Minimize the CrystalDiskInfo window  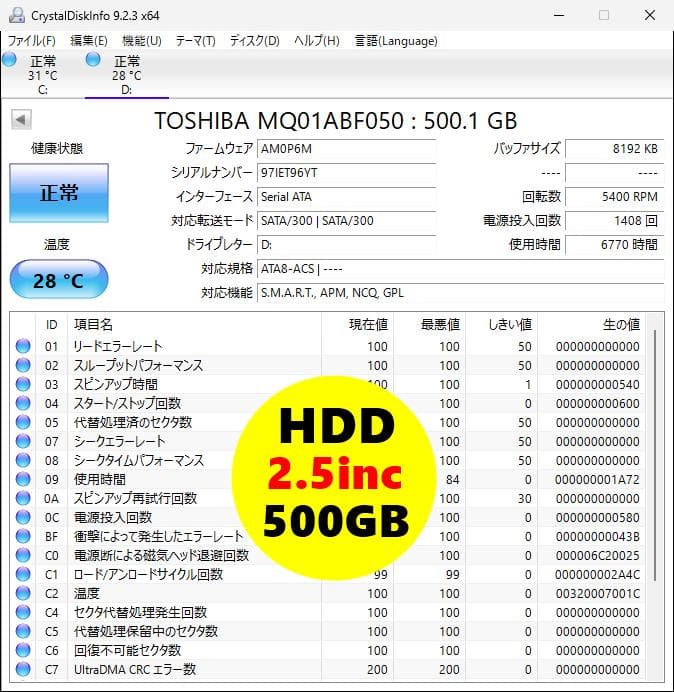point(559,15)
